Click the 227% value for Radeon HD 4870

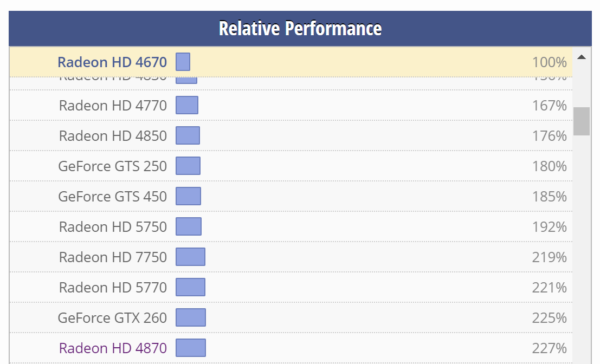(x=549, y=348)
